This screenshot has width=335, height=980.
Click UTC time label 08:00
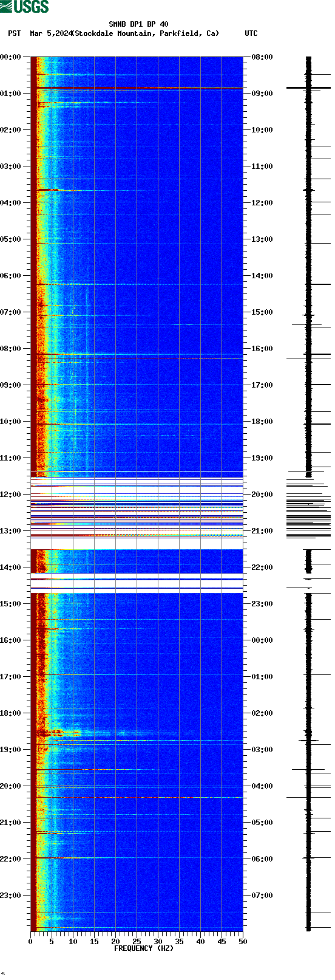[x=262, y=57]
